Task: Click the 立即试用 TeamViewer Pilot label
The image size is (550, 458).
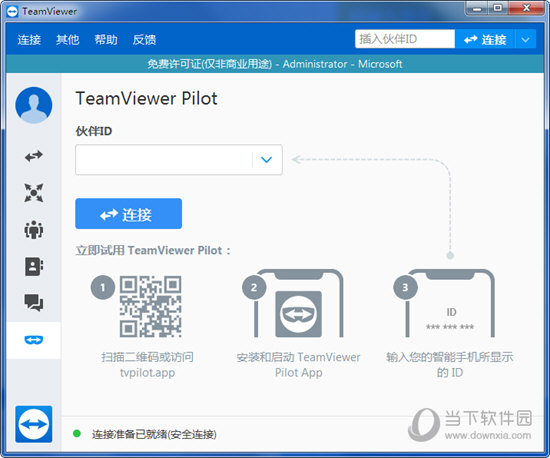Action: [153, 250]
